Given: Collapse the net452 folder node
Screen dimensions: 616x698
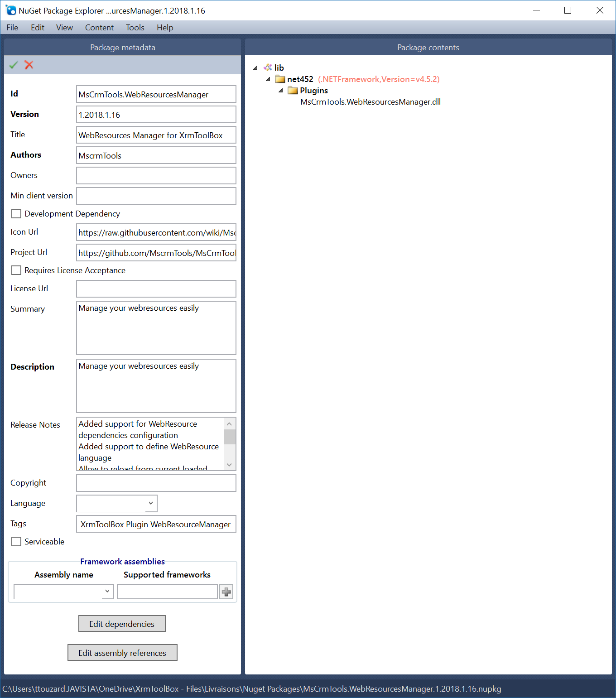Looking at the screenshot, I should (x=268, y=79).
